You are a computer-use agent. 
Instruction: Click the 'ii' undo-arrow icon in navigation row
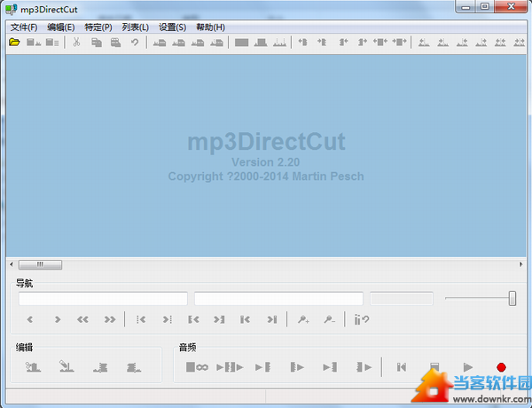362,319
